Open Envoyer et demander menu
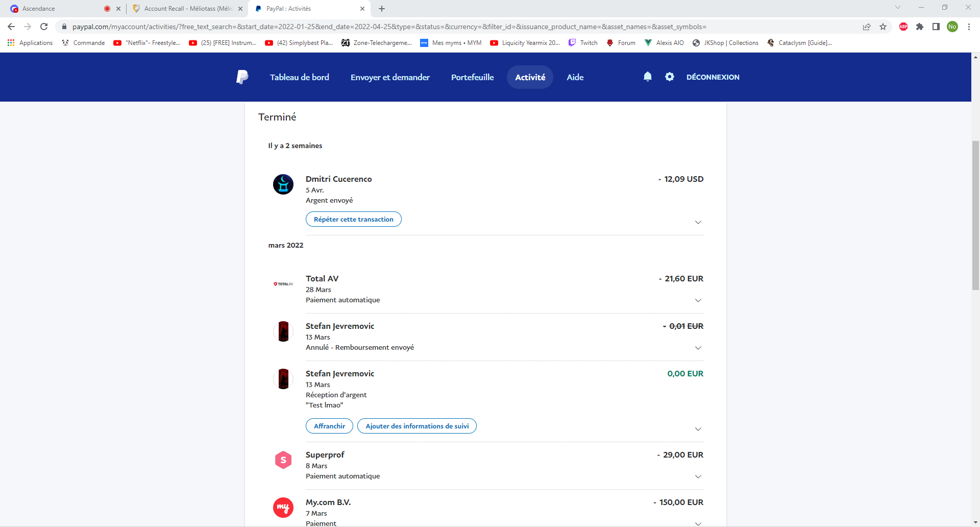The width and height of the screenshot is (980, 527). (x=390, y=77)
